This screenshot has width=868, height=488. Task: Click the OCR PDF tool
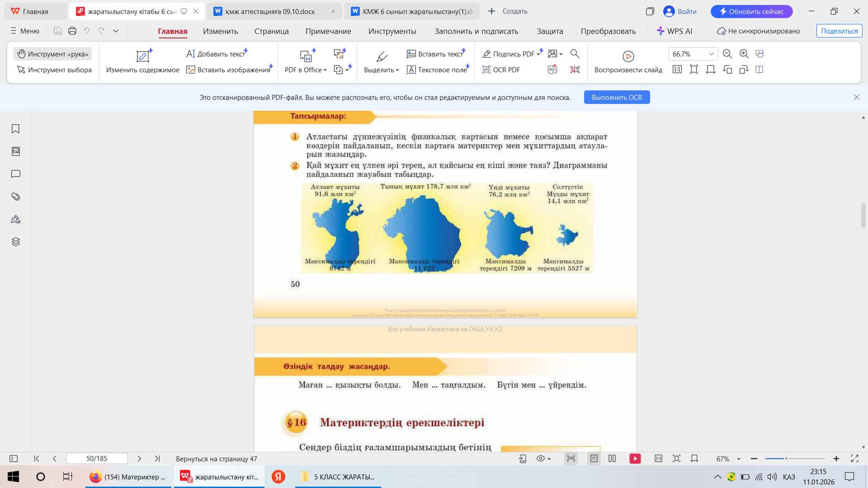click(x=501, y=70)
